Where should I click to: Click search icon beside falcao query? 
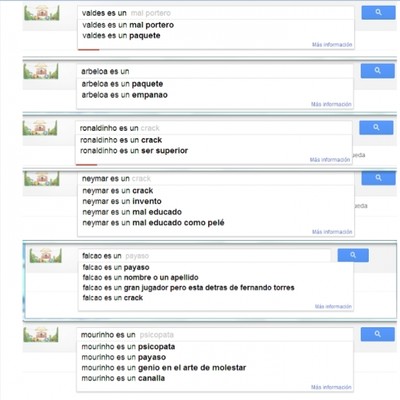(353, 255)
